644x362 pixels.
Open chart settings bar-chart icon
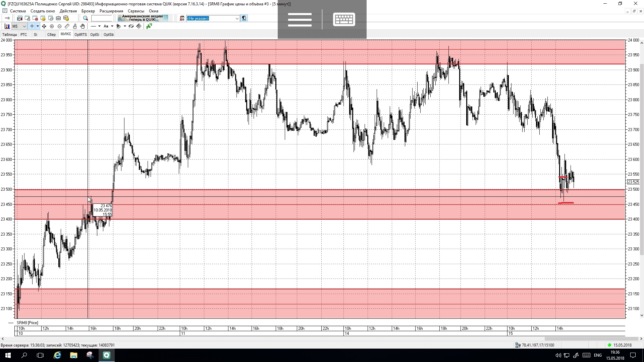coord(7,26)
